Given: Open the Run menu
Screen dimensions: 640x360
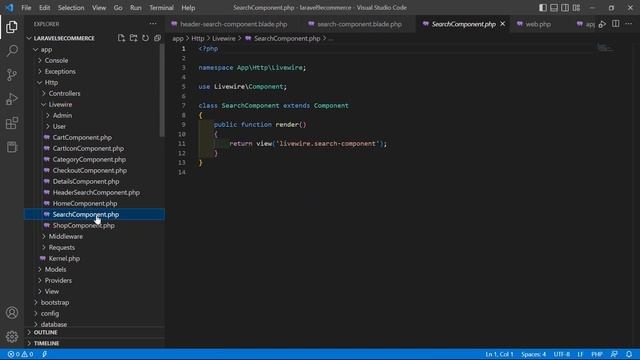Looking at the screenshot, I should [136, 8].
